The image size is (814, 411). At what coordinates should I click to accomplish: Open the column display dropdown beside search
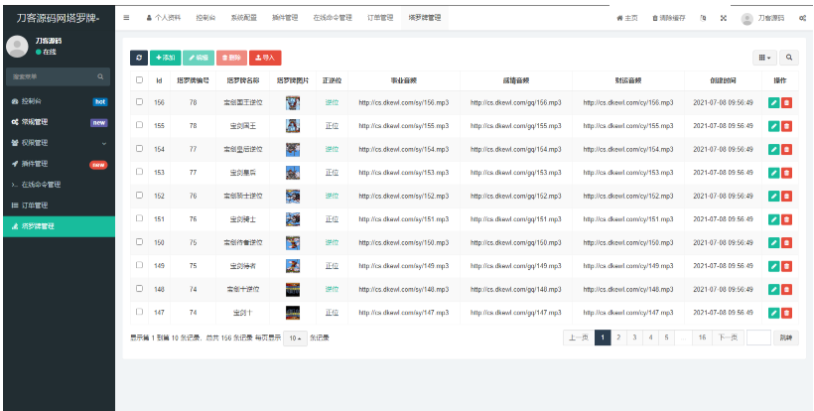point(765,58)
